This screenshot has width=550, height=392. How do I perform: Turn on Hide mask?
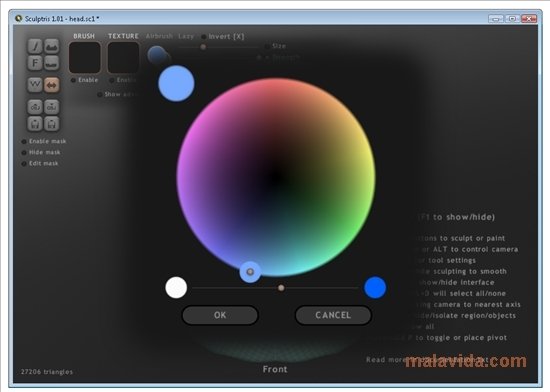pyautogui.click(x=41, y=152)
